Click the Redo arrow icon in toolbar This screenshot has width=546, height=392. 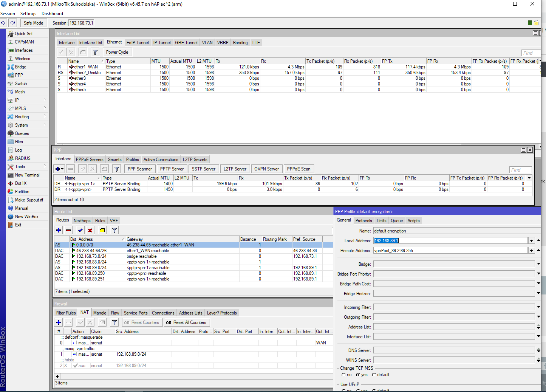tap(13, 23)
